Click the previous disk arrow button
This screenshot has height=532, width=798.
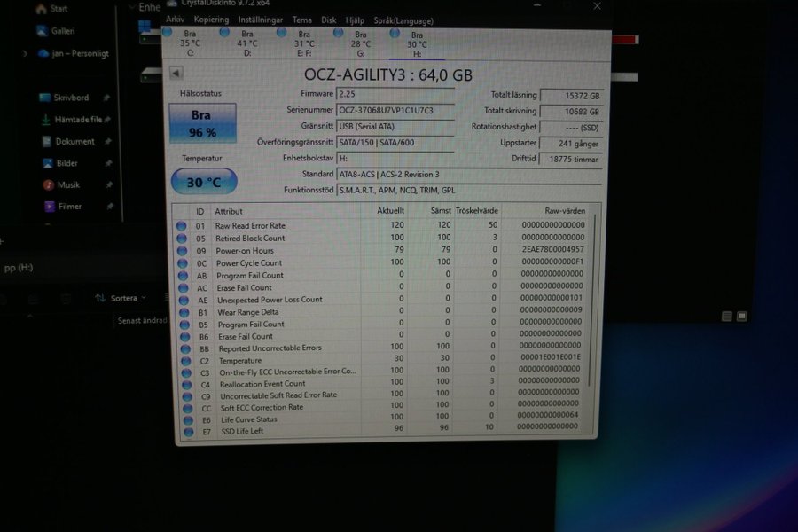point(176,74)
